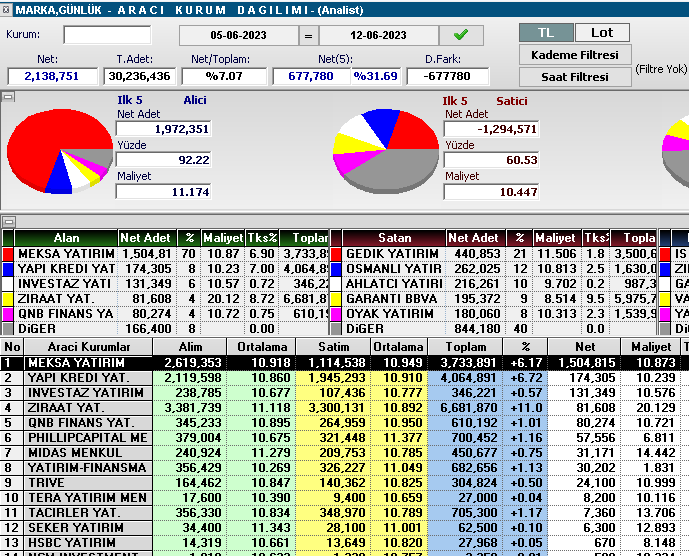Click the equals button between dates

308,35
